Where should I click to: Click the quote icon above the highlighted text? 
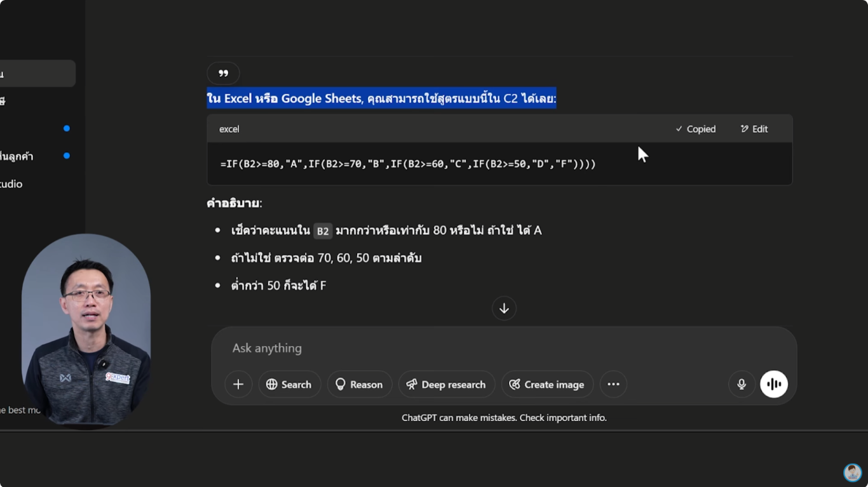222,73
